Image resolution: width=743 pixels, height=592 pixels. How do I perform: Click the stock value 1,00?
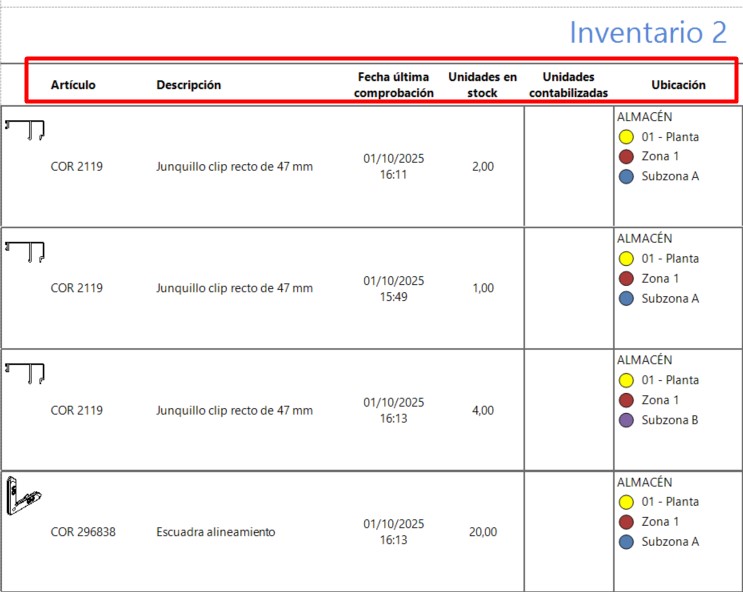[x=483, y=288]
